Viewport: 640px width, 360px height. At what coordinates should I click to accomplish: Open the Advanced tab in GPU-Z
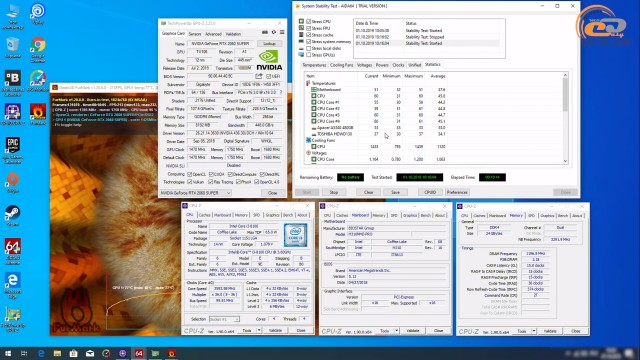click(213, 34)
